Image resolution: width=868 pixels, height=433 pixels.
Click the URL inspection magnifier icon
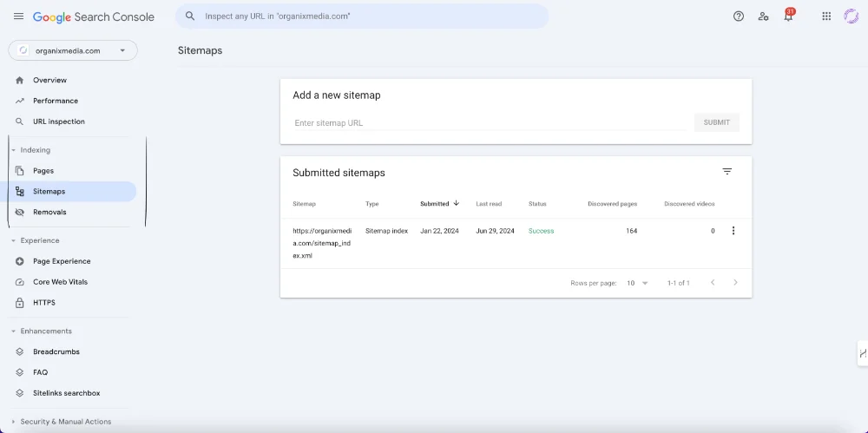[20, 121]
